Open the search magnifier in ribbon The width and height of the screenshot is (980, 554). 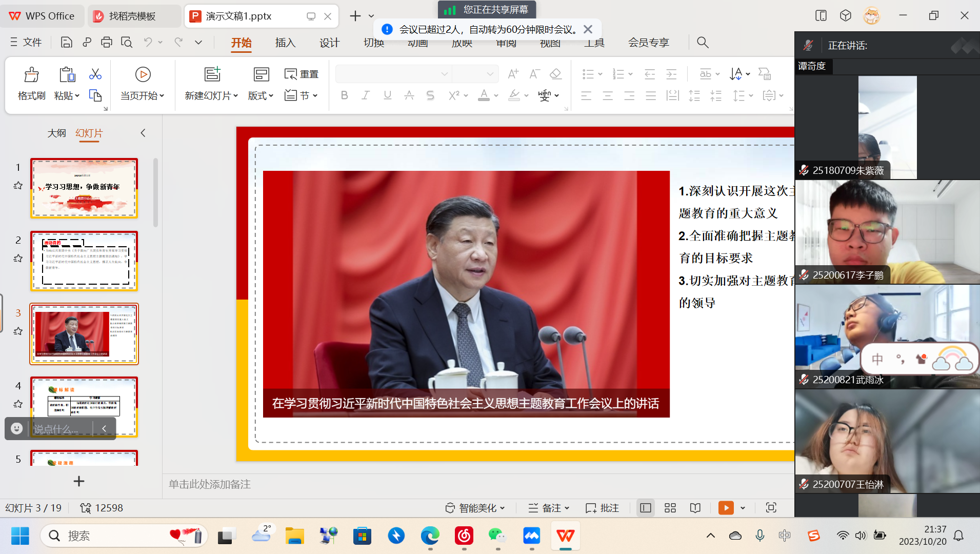pyautogui.click(x=703, y=43)
